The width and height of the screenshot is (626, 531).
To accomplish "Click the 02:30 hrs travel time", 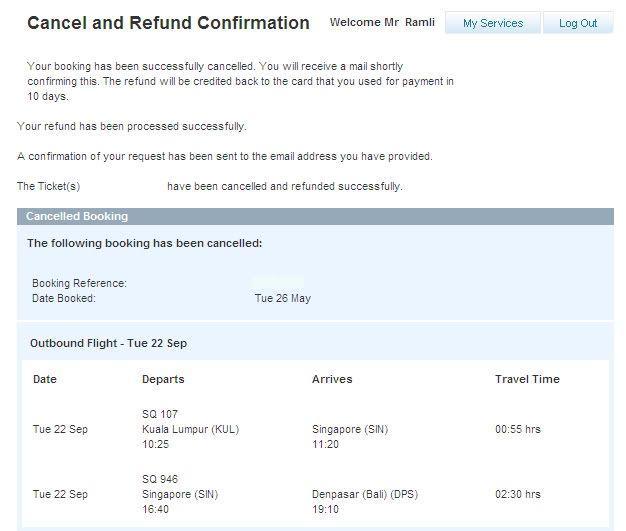I will (518, 494).
